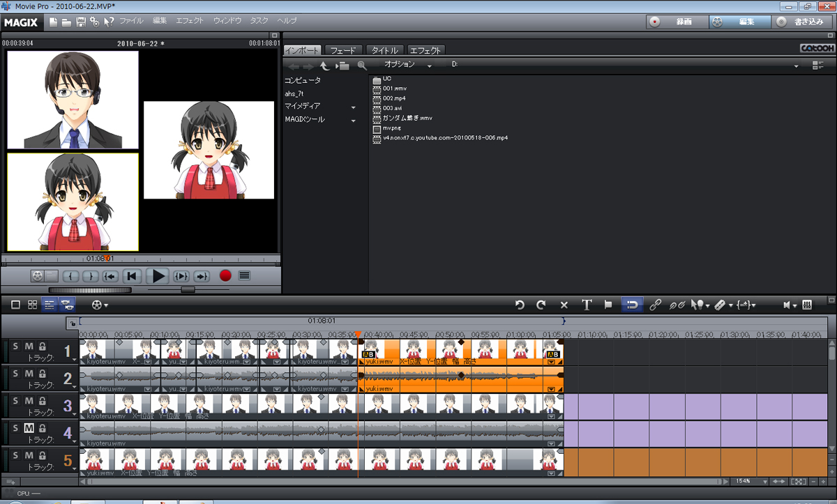Switch to the エフェクト tab in media pool
This screenshot has height=504, width=837.
[425, 50]
